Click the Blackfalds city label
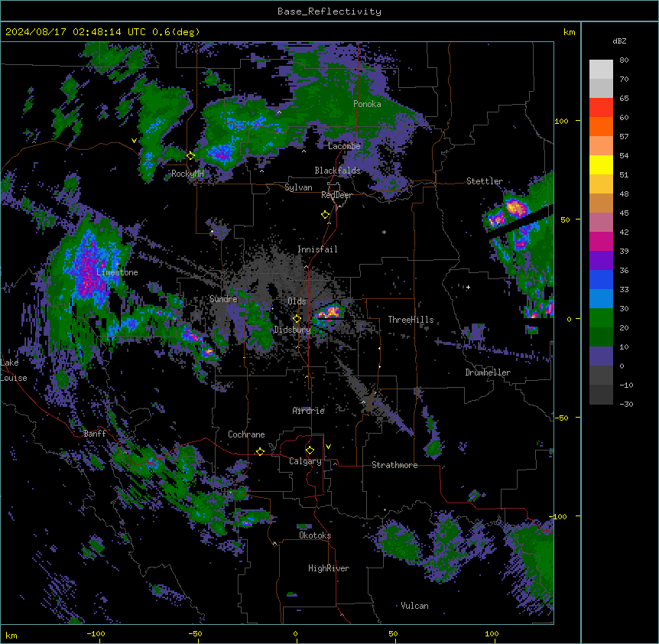 [337, 171]
